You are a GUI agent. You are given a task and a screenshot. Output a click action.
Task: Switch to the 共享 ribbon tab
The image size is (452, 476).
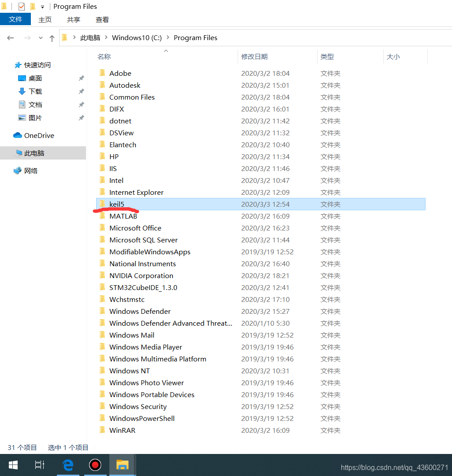(74, 20)
